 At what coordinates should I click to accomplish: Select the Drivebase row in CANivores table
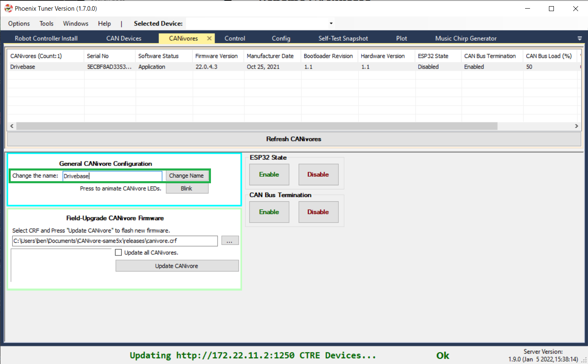coord(294,67)
